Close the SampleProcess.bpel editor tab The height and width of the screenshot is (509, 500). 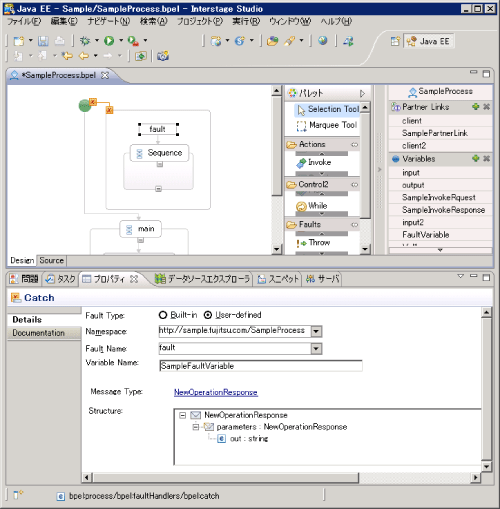tap(105, 75)
